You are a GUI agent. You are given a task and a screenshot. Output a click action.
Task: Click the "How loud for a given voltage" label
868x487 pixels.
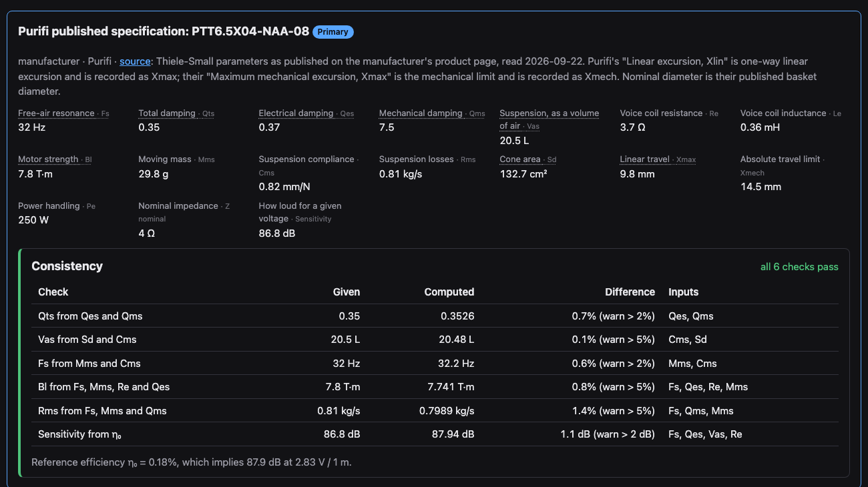[x=300, y=212]
